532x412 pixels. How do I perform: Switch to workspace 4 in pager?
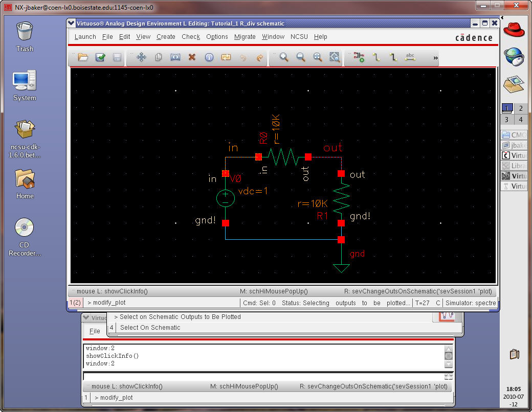coord(520,120)
